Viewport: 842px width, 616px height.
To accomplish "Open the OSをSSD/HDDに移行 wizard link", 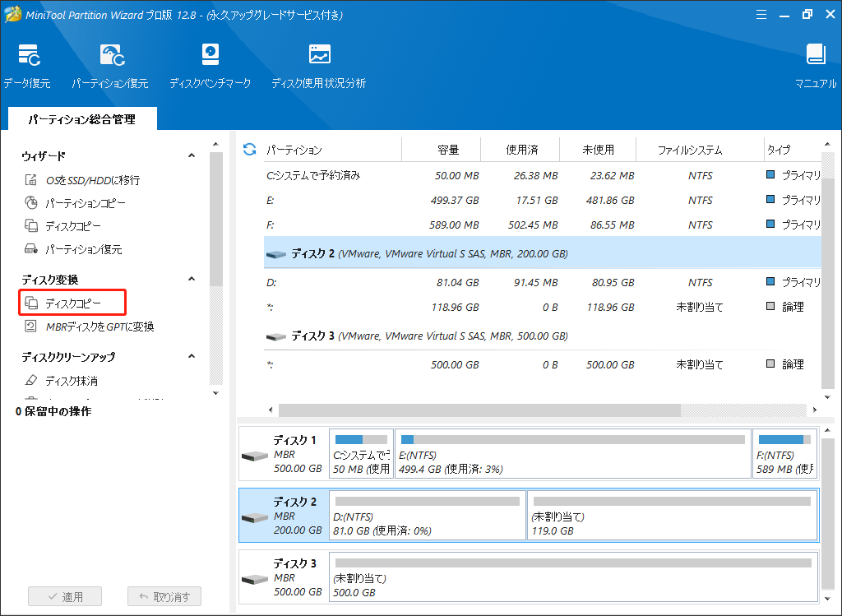I will coord(93,180).
